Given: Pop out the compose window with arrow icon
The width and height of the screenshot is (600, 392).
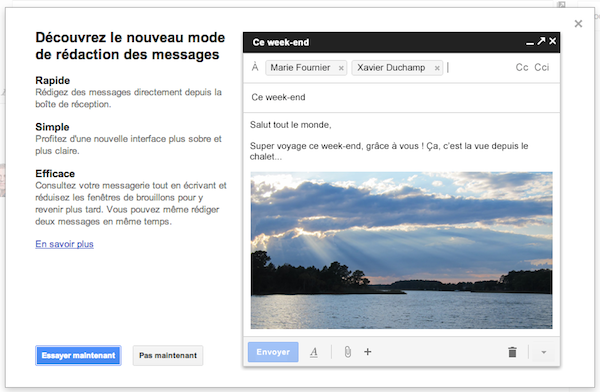Looking at the screenshot, I should coord(541,41).
